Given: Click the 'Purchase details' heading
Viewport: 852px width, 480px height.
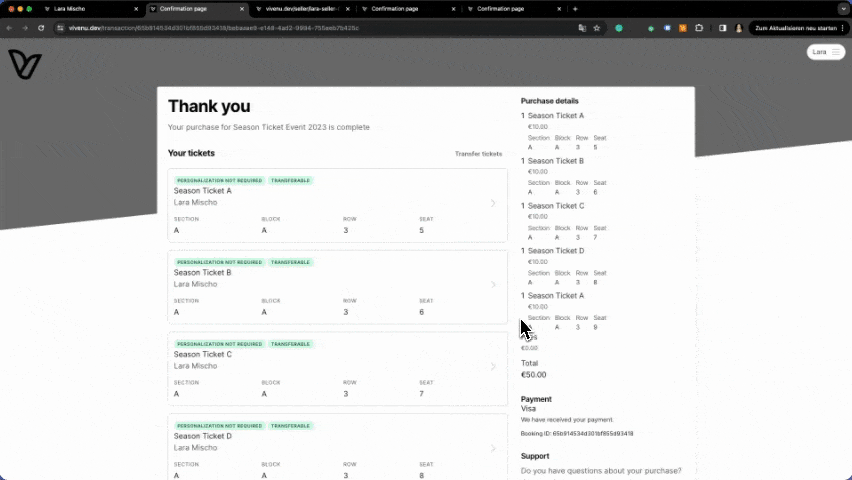Looking at the screenshot, I should click(x=549, y=101).
